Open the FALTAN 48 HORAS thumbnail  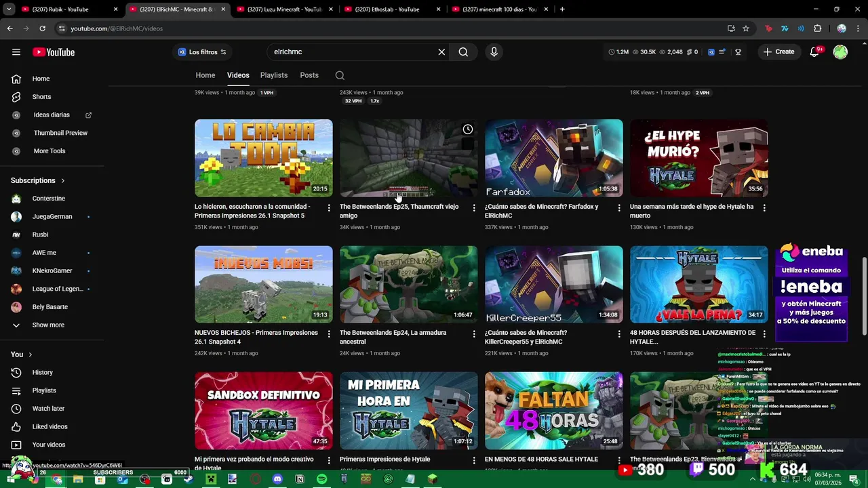(553, 410)
